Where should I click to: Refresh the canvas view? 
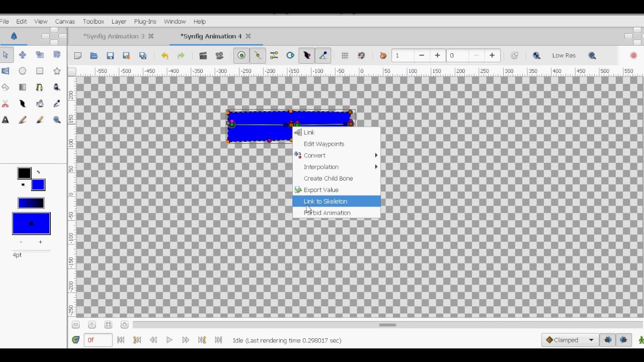(514, 56)
